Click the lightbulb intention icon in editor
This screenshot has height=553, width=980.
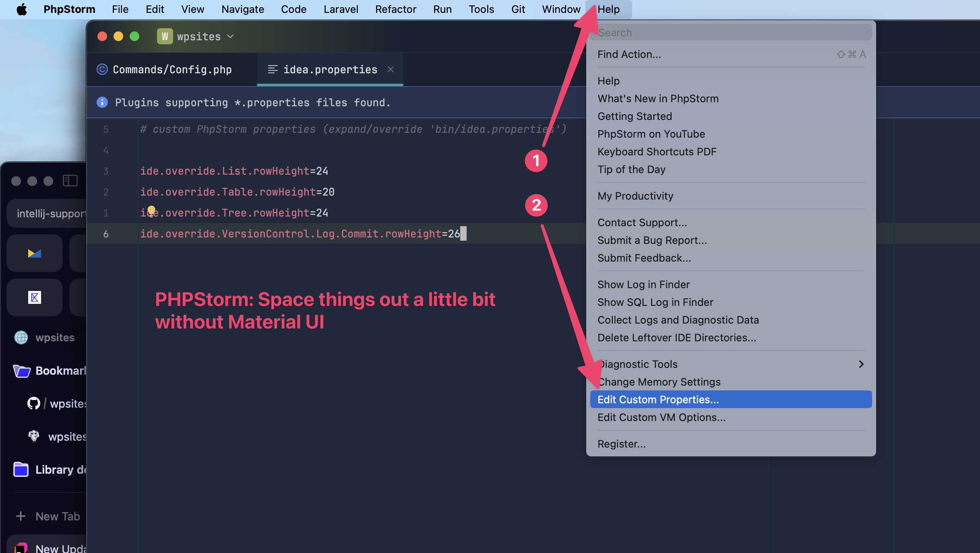point(151,210)
